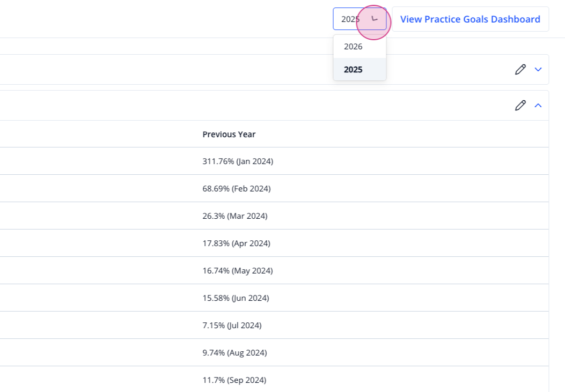Select the 11.7% (Sep 2024) value
The height and width of the screenshot is (392, 565).
pyautogui.click(x=234, y=380)
